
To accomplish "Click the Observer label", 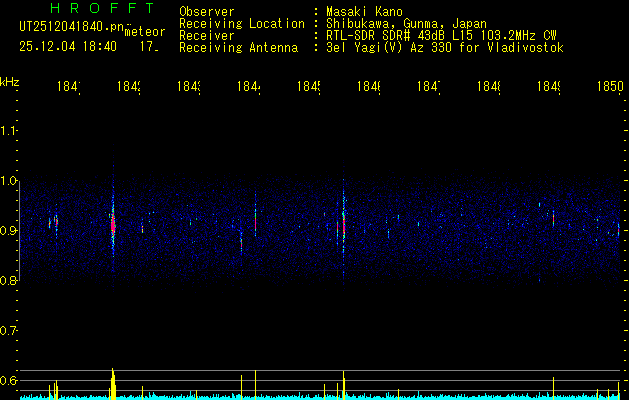I will (207, 12).
